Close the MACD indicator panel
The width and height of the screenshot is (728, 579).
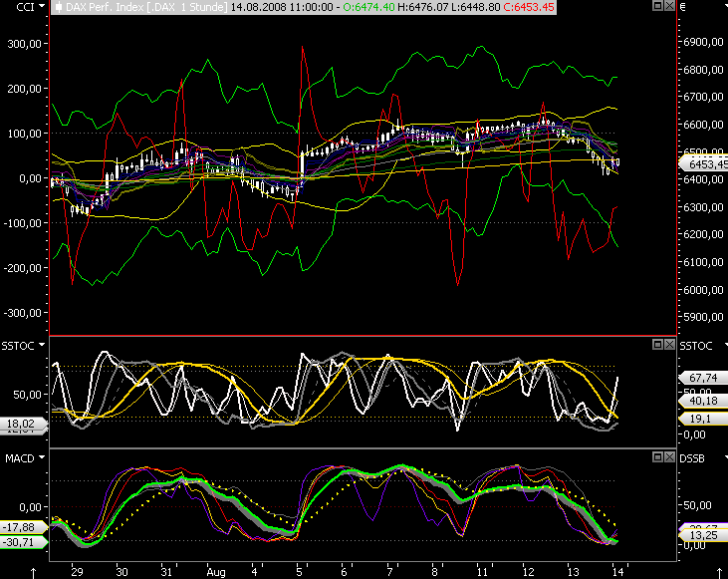669,457
